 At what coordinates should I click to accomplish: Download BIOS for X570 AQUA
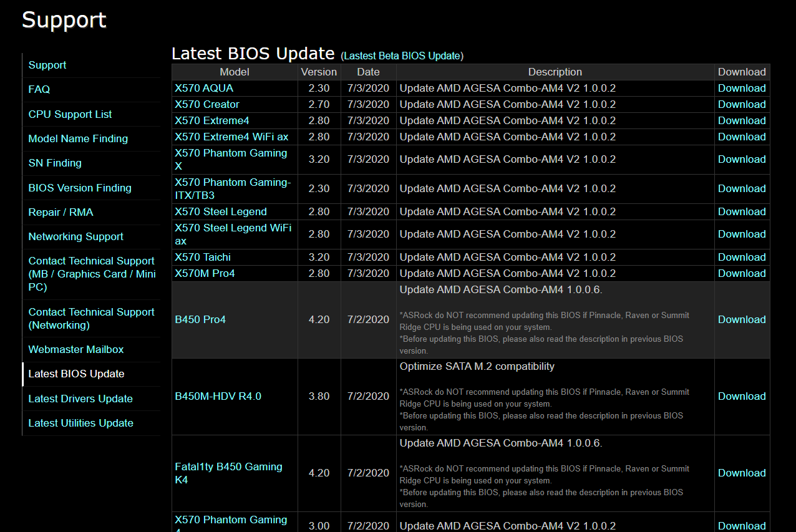point(742,88)
